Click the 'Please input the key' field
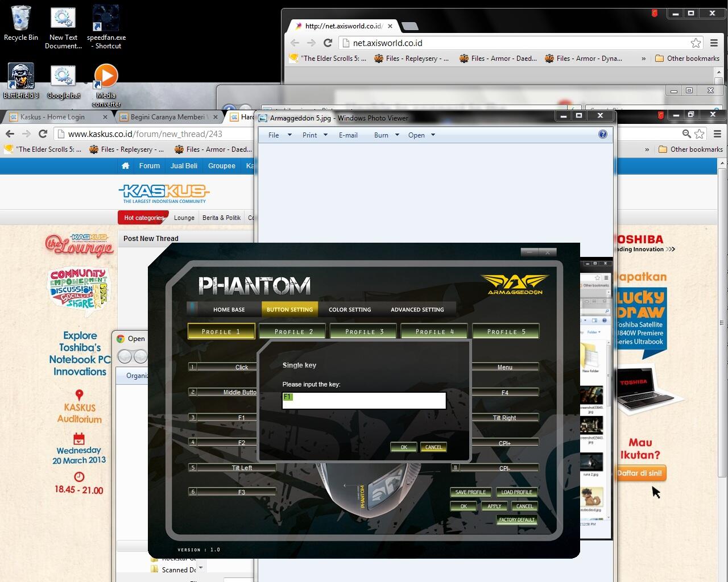The width and height of the screenshot is (728, 582). tap(364, 400)
